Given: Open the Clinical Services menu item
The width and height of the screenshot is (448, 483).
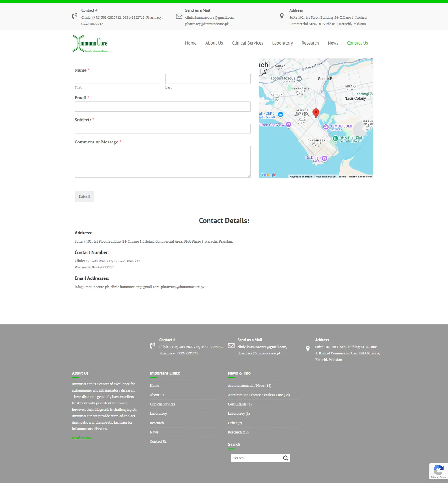Looking at the screenshot, I should point(247,43).
